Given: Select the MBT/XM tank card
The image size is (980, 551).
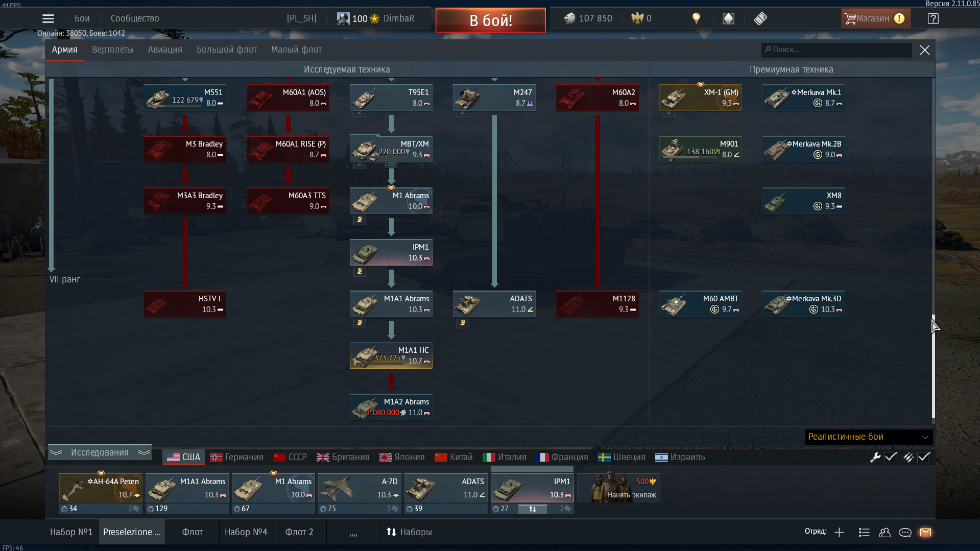Looking at the screenshot, I should pos(391,149).
